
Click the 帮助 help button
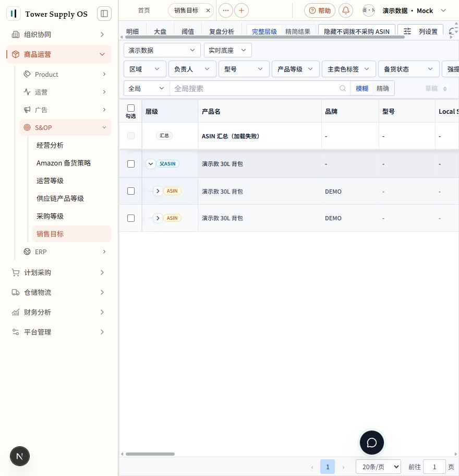pos(319,10)
